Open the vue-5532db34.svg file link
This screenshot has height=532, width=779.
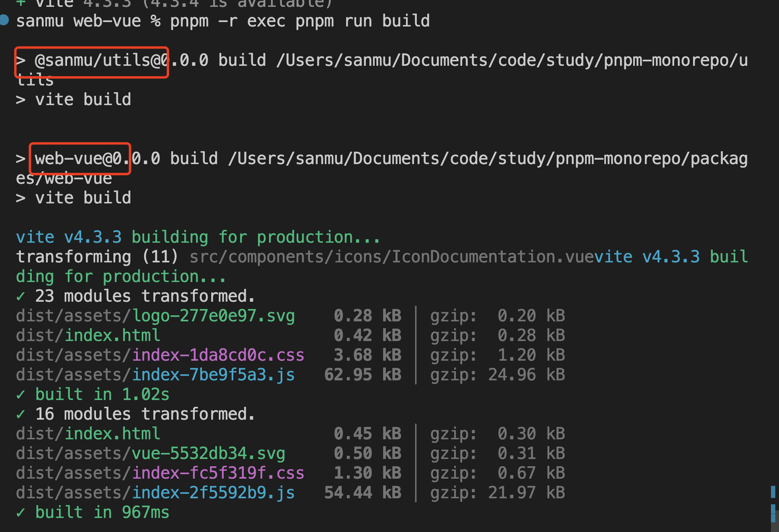coord(208,454)
